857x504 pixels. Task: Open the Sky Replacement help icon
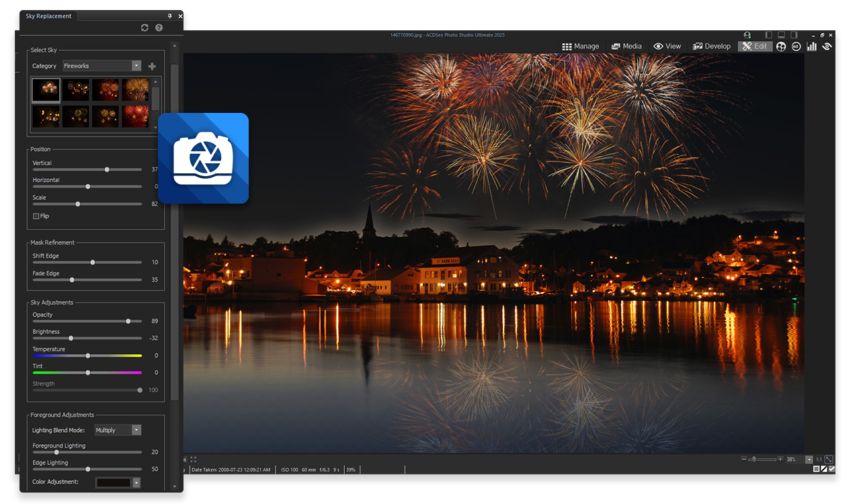coord(159,28)
